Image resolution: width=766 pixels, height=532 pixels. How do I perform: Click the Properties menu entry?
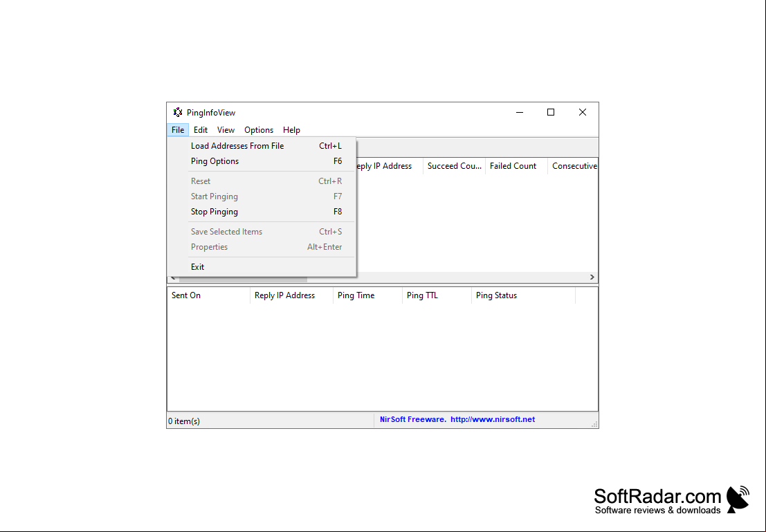tap(262, 247)
